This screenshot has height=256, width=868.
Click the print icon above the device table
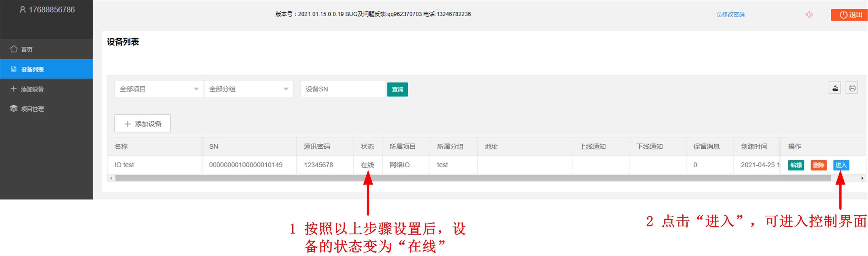tap(852, 87)
